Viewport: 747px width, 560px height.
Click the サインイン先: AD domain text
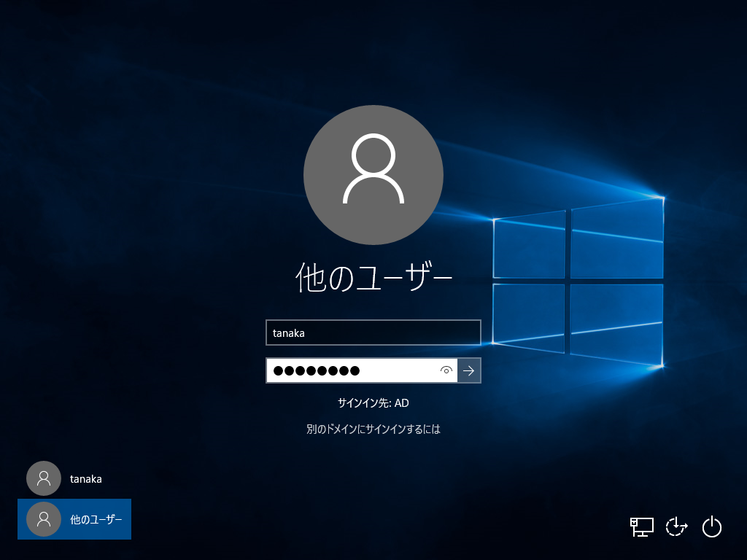tap(373, 402)
